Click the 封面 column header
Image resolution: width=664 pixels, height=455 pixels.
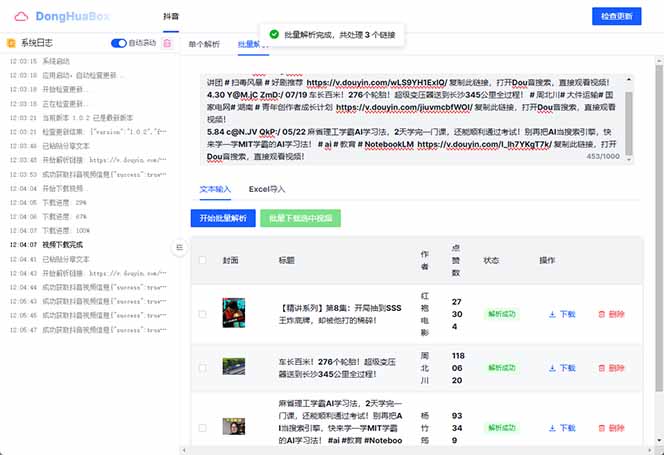[x=231, y=261]
